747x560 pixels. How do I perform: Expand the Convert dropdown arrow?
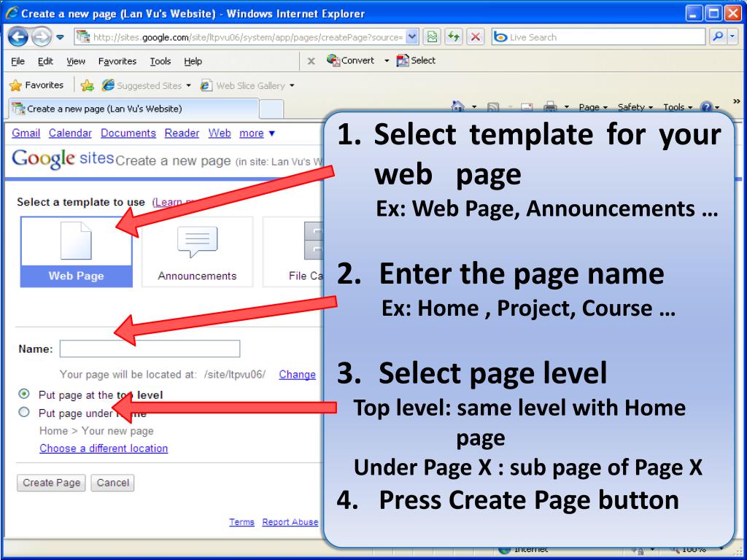pos(387,61)
